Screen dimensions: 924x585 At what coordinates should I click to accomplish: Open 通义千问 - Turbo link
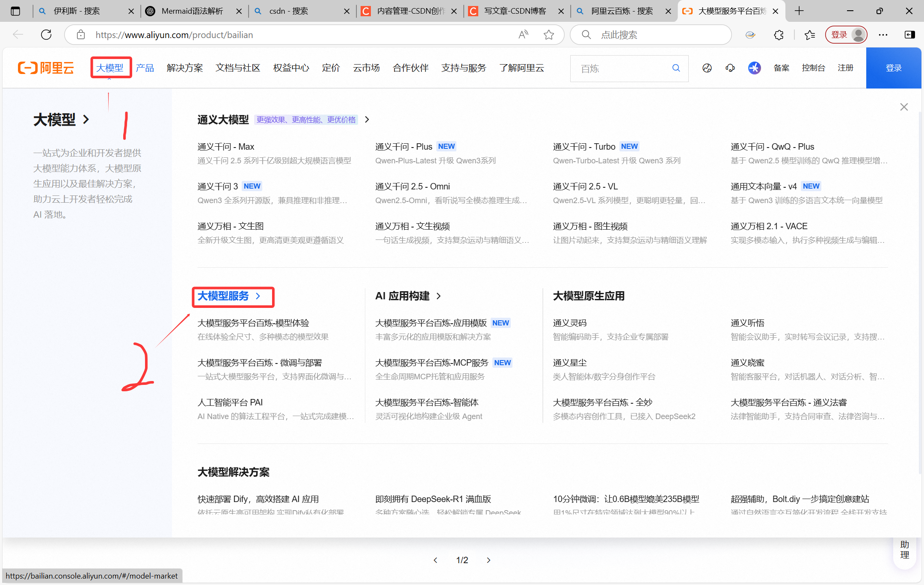pyautogui.click(x=584, y=147)
